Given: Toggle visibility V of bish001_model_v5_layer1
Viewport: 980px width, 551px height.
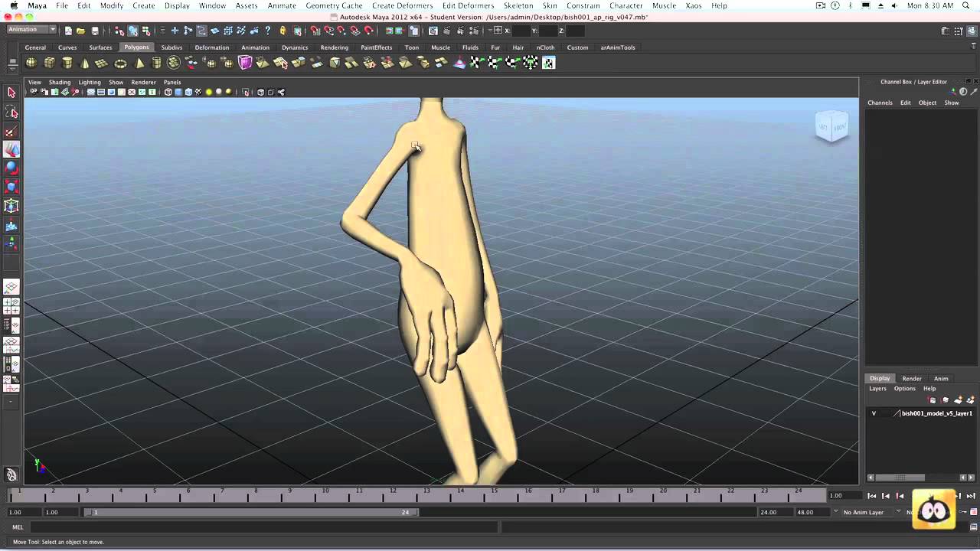Looking at the screenshot, I should [x=874, y=413].
